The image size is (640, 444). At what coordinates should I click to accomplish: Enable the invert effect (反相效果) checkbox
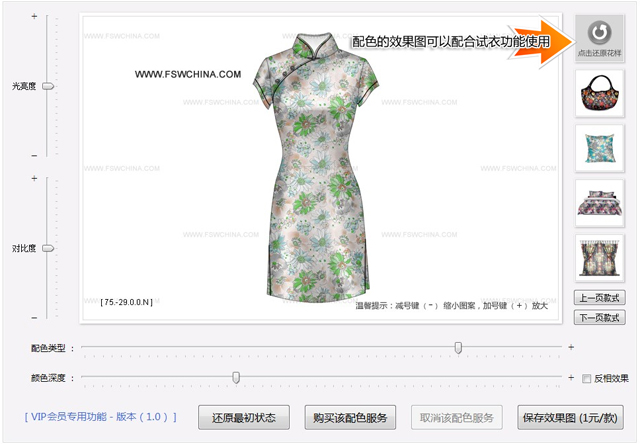[x=587, y=378]
